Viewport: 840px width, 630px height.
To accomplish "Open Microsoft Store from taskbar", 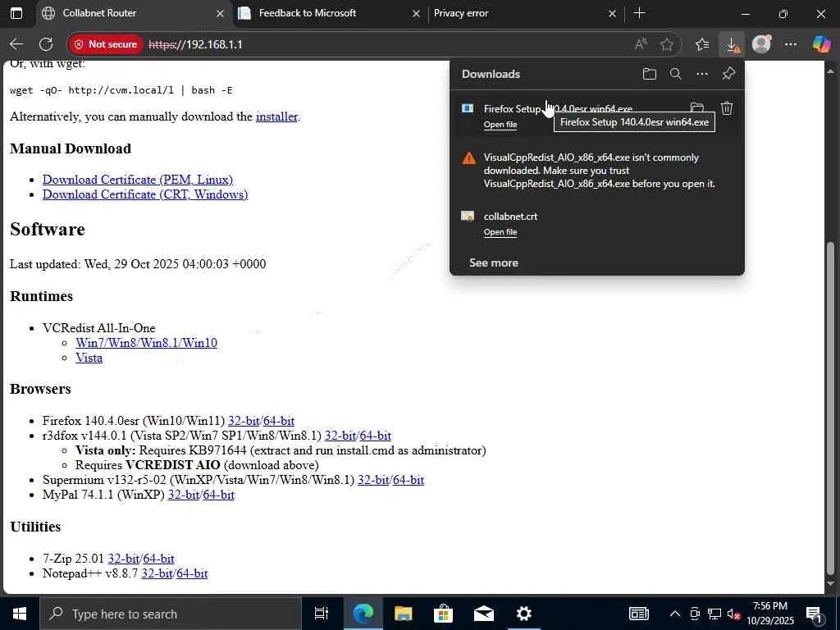I will (443, 614).
